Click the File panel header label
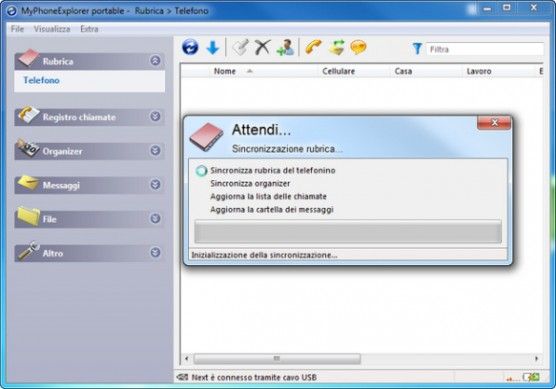This screenshot has width=556, height=389. pos(50,219)
